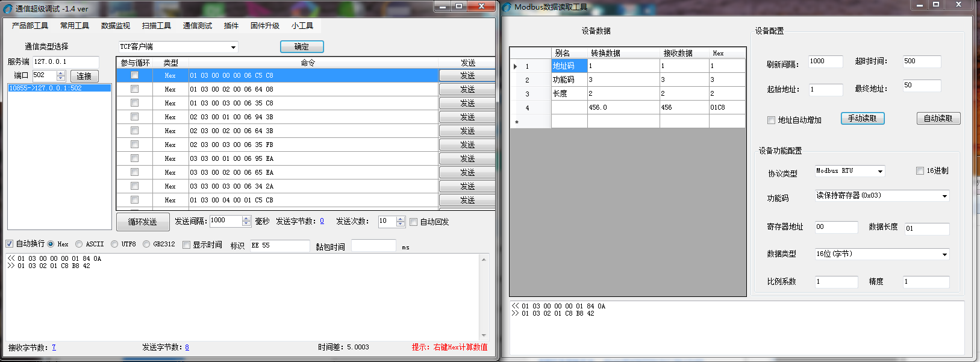The height and width of the screenshot is (362, 980).
Task: Enable the 16进制 checkbox
Action: click(920, 171)
